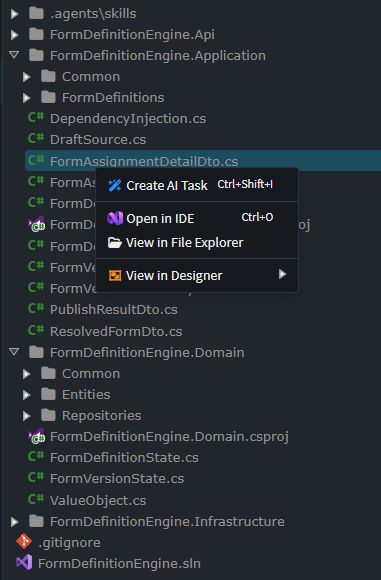Click the Create AI Task wand icon
381x580 pixels.
pyautogui.click(x=115, y=185)
